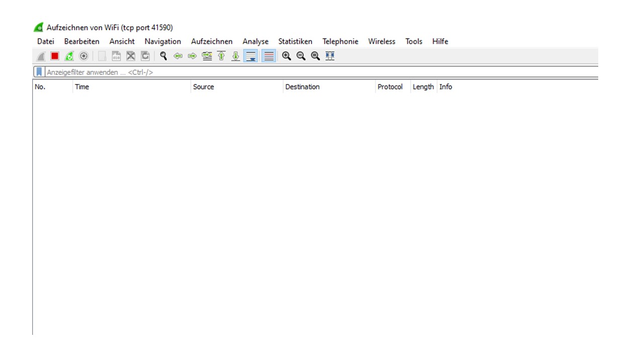Screen dimensions: 644x362
Task: Click the Anzeigefilter anwenden input field
Action: point(321,72)
